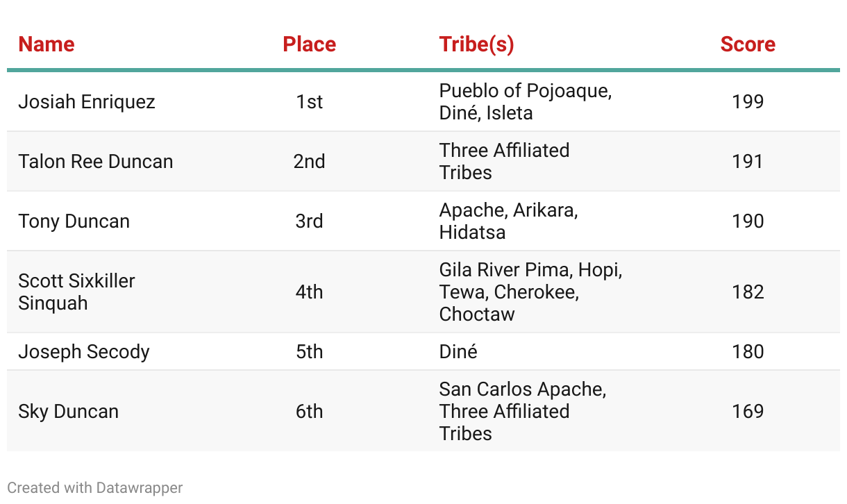Click the 1st place cell

pyautogui.click(x=309, y=102)
